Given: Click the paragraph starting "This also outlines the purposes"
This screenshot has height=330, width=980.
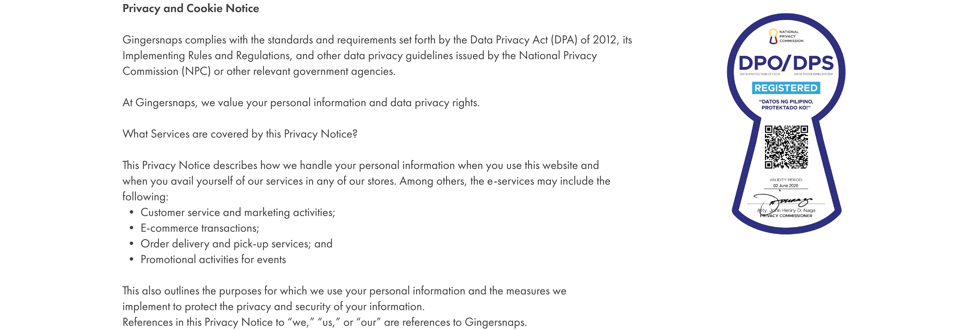Looking at the screenshot, I should pyautogui.click(x=344, y=298).
